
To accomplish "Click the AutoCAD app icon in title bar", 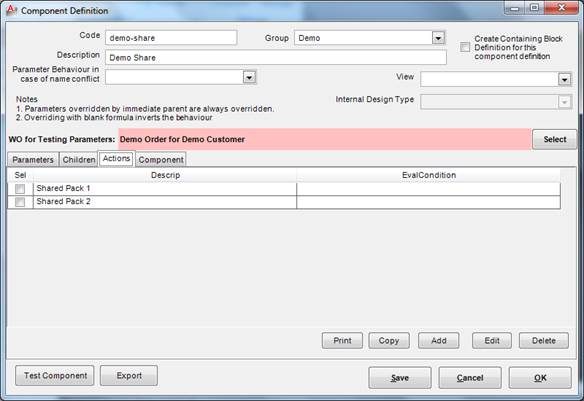I will (x=12, y=10).
